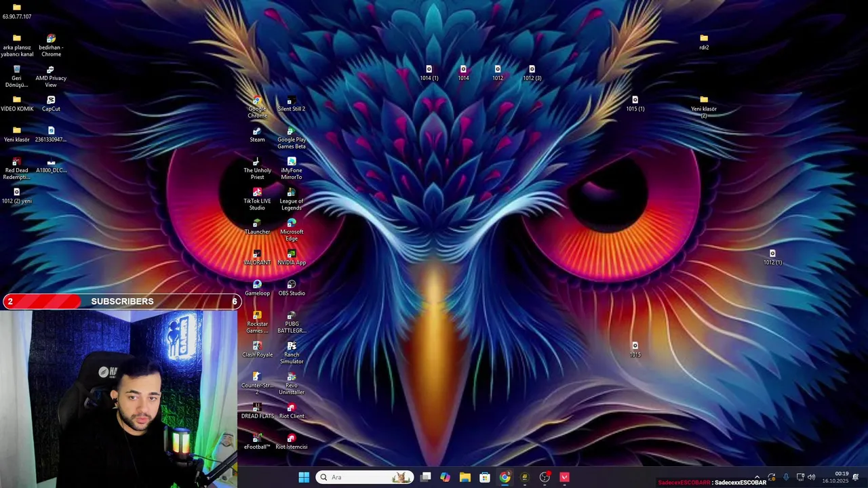
Task: Open Revo Uninstaller shortcut
Action: click(x=291, y=384)
